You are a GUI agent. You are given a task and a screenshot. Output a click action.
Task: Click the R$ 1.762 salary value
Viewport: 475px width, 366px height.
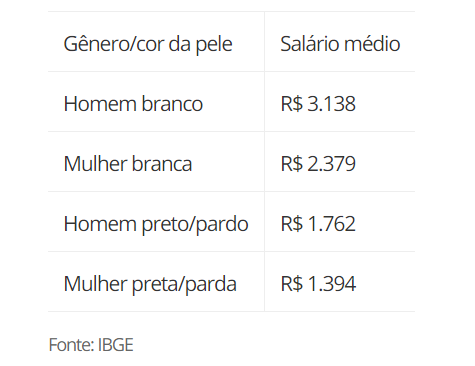tap(318, 224)
